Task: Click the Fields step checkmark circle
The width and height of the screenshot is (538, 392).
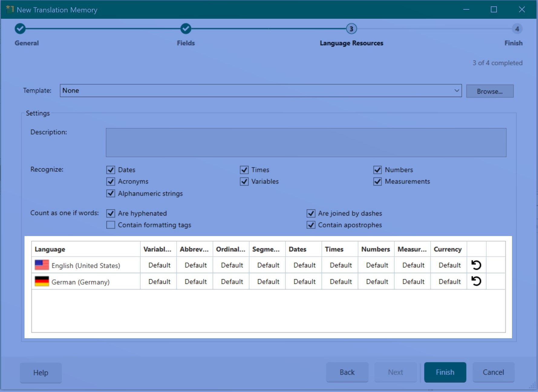Action: (x=186, y=29)
